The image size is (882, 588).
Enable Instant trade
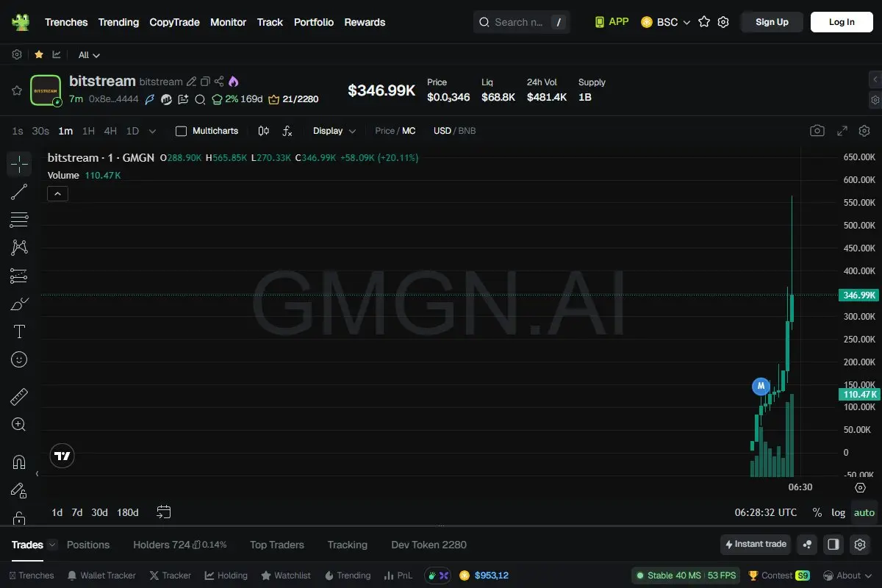[x=756, y=545]
